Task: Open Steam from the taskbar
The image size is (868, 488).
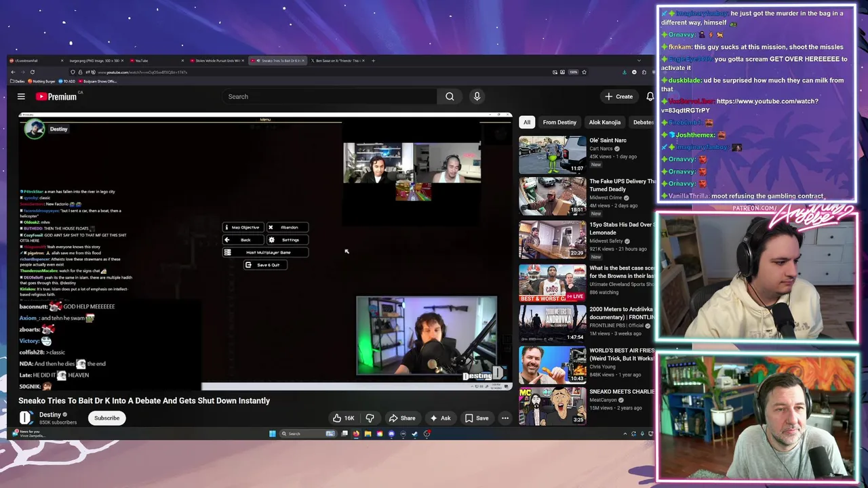Action: pos(414,434)
